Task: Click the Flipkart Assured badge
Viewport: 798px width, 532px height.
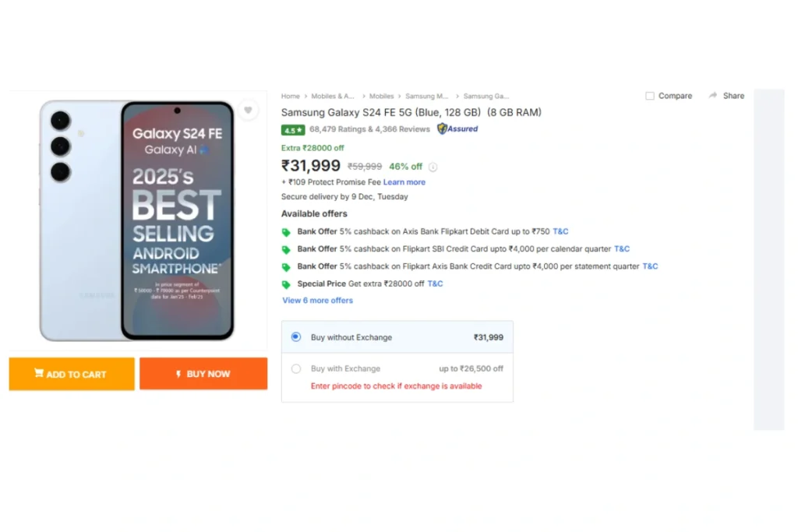Action: pos(457,129)
